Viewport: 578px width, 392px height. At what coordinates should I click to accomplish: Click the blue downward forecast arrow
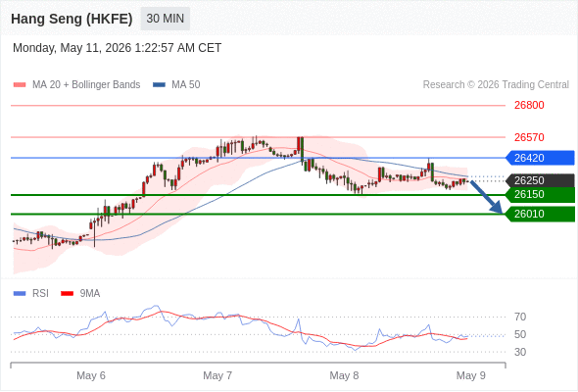(486, 197)
